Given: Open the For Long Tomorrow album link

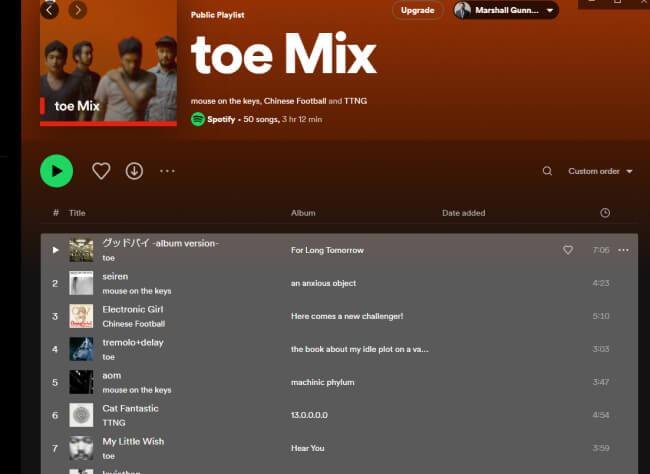Looking at the screenshot, I should (327, 250).
